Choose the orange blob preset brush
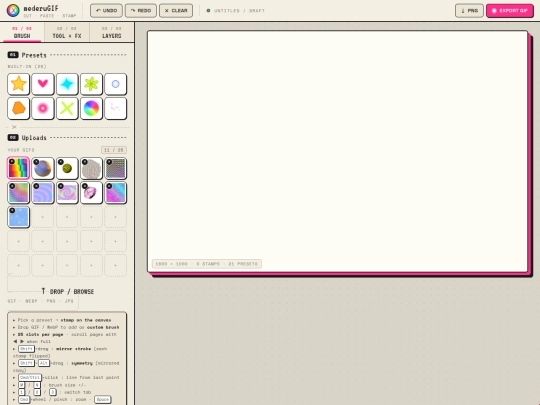Screen dimensions: 540x405 (18, 108)
